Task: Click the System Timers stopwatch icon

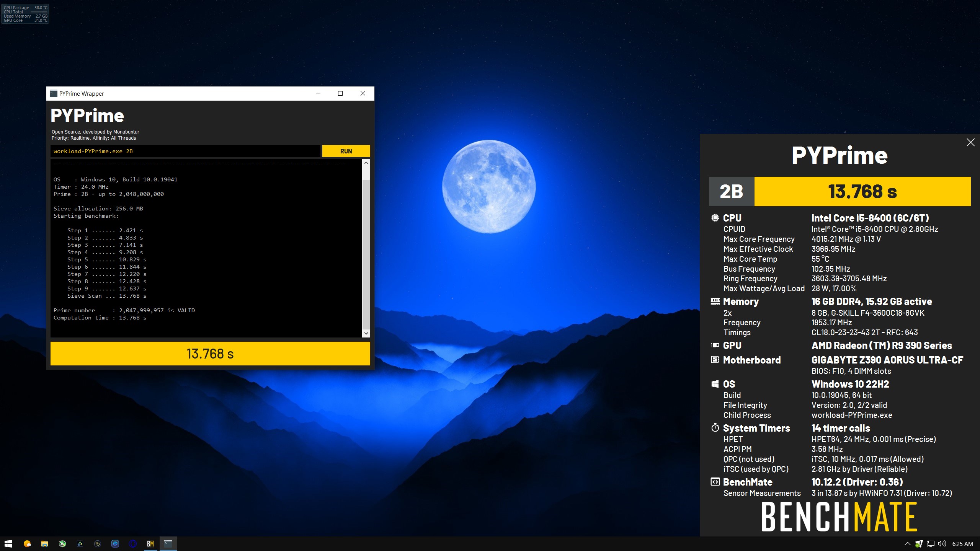Action: point(715,428)
